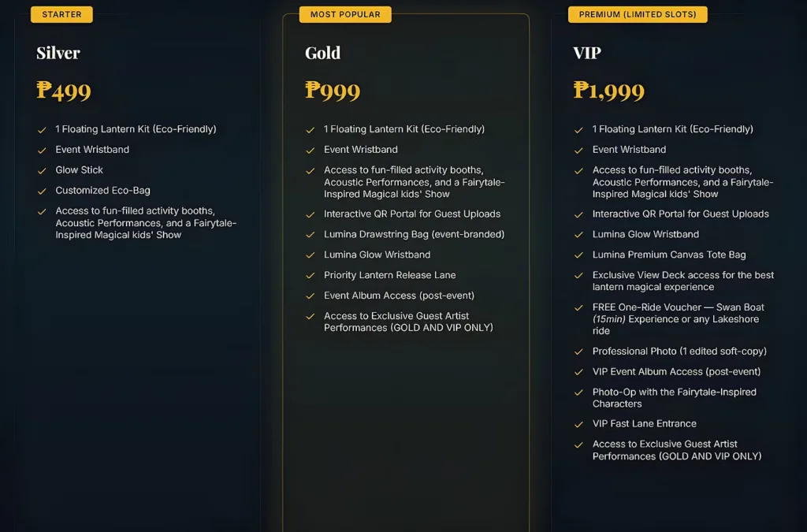
Task: Click the checkmark beside VIP Fast Lane Entrance
Action: pyautogui.click(x=579, y=424)
